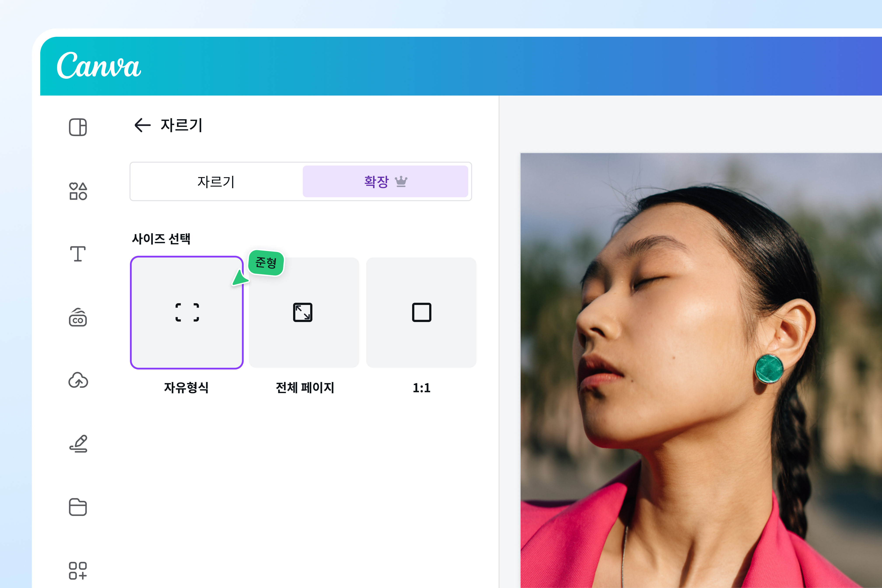882x588 pixels.
Task: Open the Apps grid-plus icon
Action: 78,571
